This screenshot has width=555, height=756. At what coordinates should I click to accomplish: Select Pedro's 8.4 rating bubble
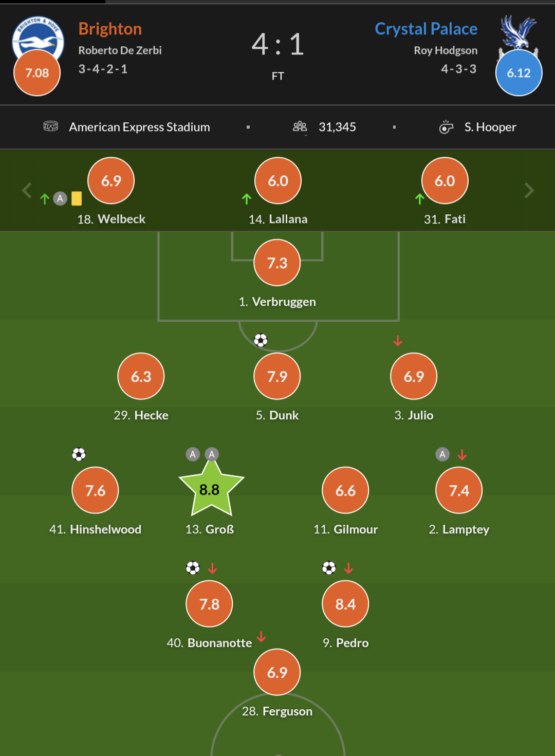click(x=345, y=604)
